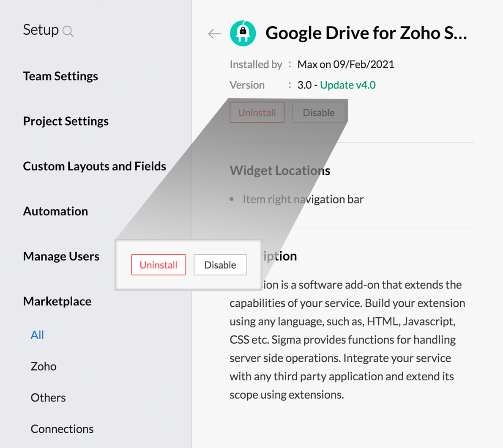Select Zoho under Marketplace
The height and width of the screenshot is (448, 503).
click(x=44, y=366)
